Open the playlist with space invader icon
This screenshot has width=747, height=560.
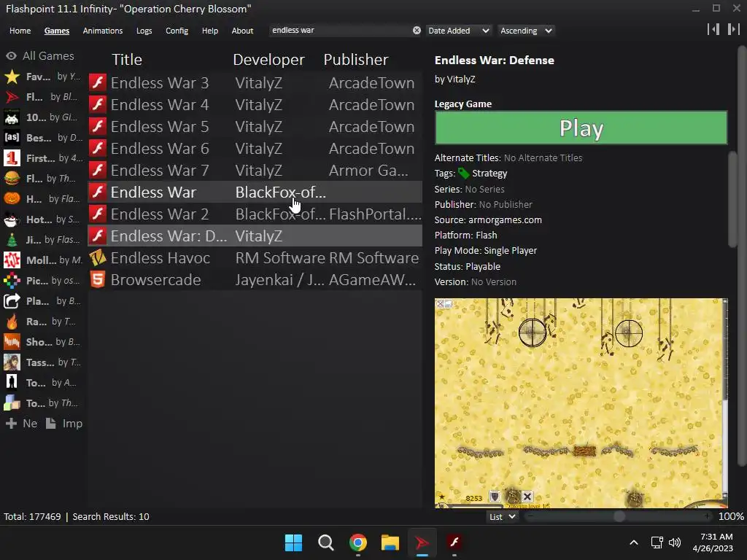[x=12, y=117]
